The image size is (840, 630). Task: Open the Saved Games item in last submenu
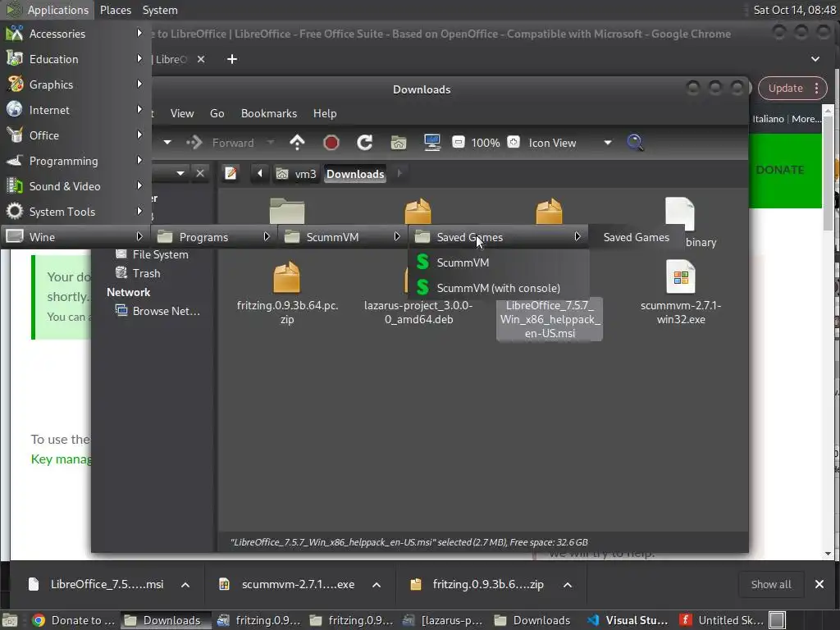(637, 237)
